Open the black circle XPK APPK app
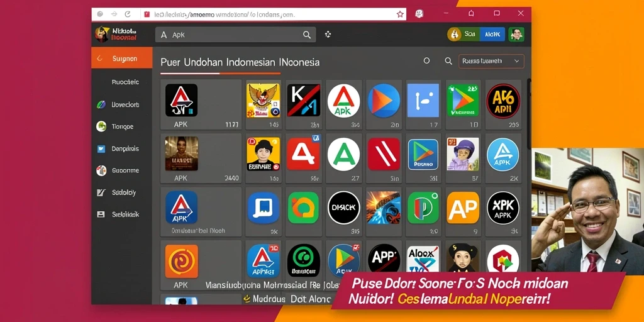This screenshot has width=644, height=322. pos(502,208)
